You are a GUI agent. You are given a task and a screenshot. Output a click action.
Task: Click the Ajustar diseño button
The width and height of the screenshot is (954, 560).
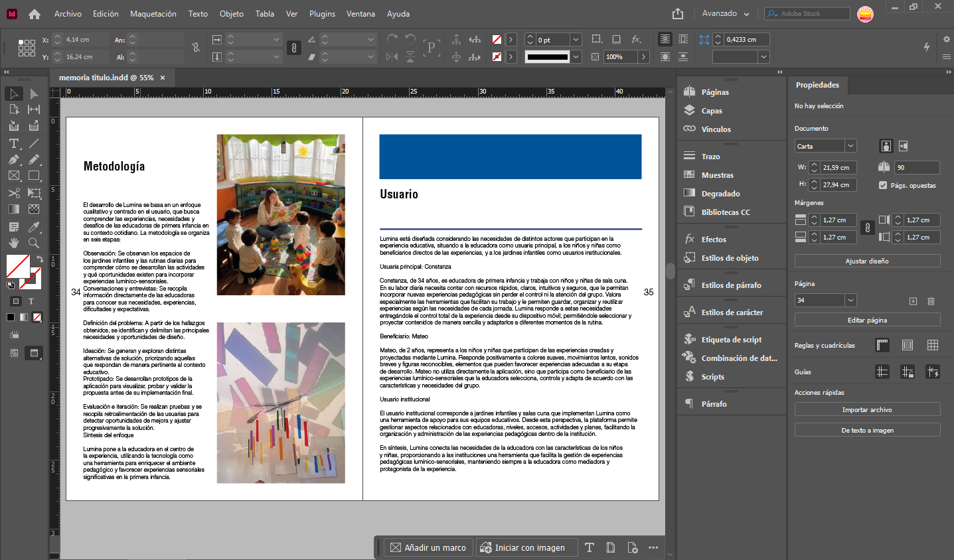(867, 261)
